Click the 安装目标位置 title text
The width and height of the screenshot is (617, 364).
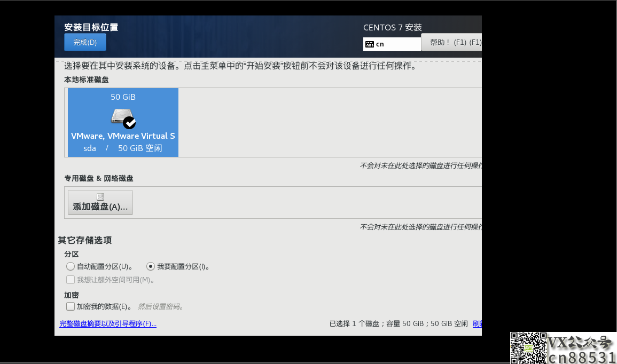[x=91, y=27]
